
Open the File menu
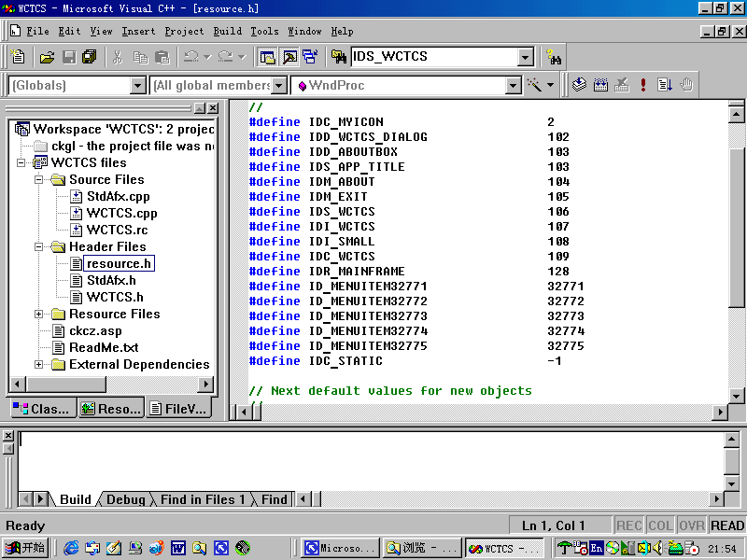click(x=37, y=32)
